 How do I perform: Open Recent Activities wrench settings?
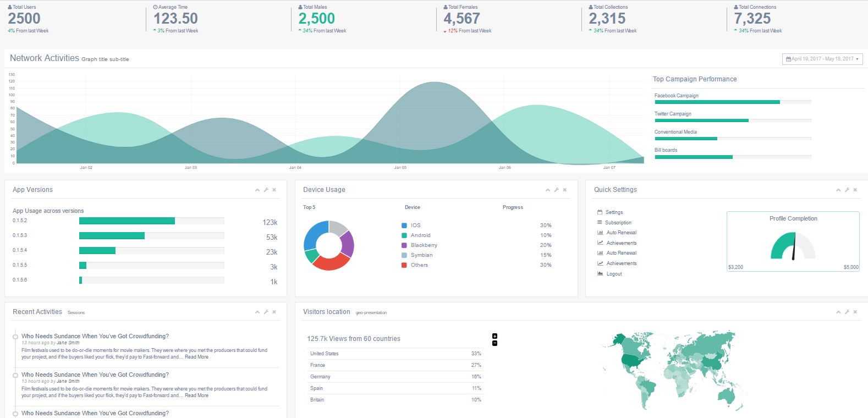pos(266,312)
